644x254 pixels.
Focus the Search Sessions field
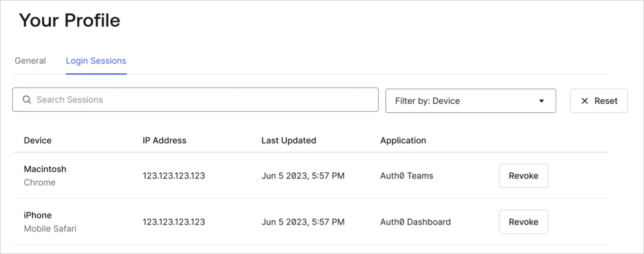pyautogui.click(x=196, y=99)
